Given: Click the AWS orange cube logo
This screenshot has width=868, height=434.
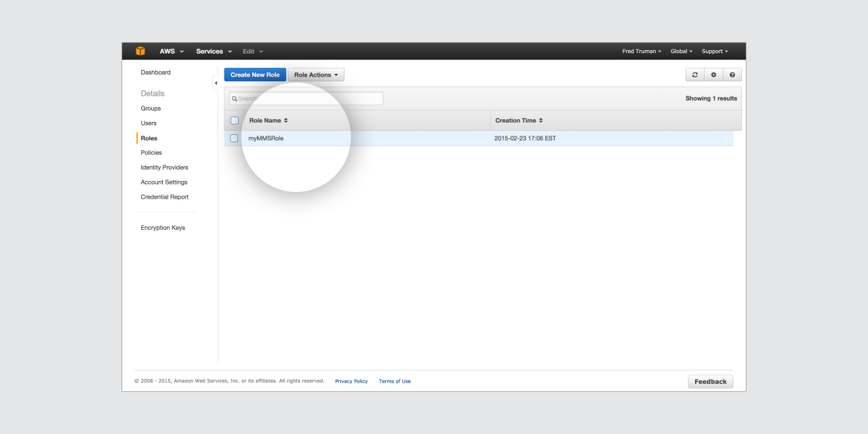Looking at the screenshot, I should tap(140, 52).
